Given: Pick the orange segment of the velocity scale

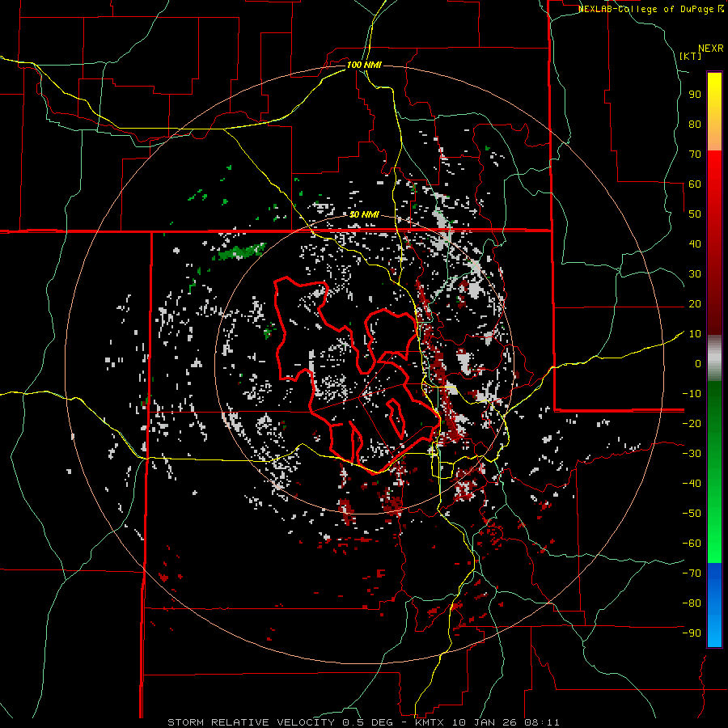Looking at the screenshot, I should (x=714, y=138).
